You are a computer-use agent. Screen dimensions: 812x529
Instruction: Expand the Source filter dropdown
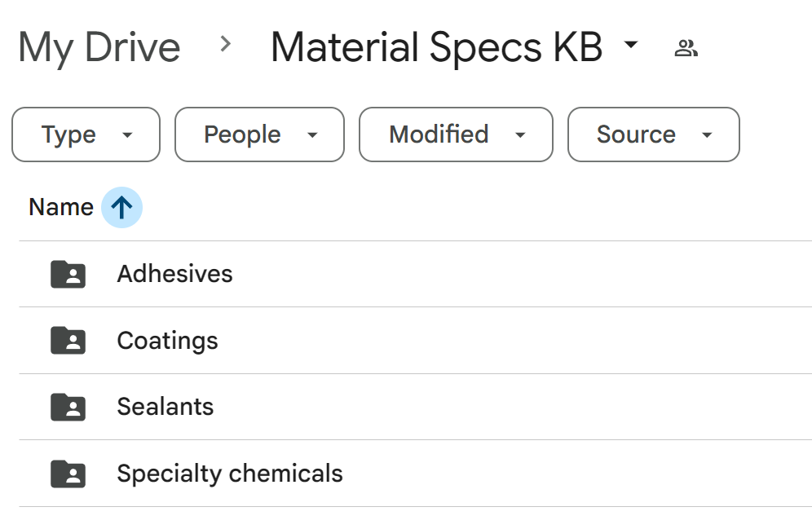pyautogui.click(x=653, y=134)
